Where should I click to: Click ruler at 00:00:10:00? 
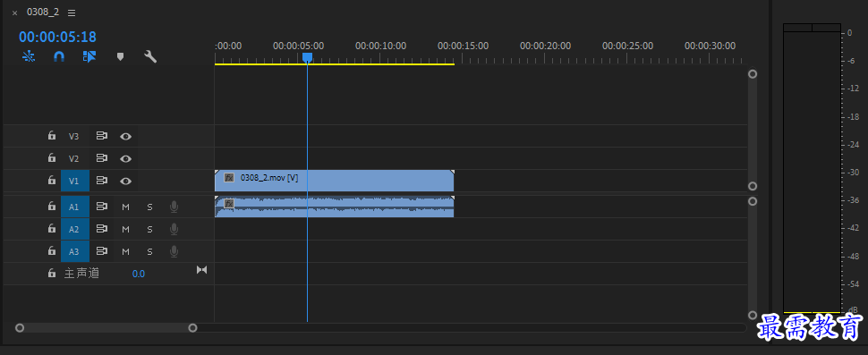point(380,46)
